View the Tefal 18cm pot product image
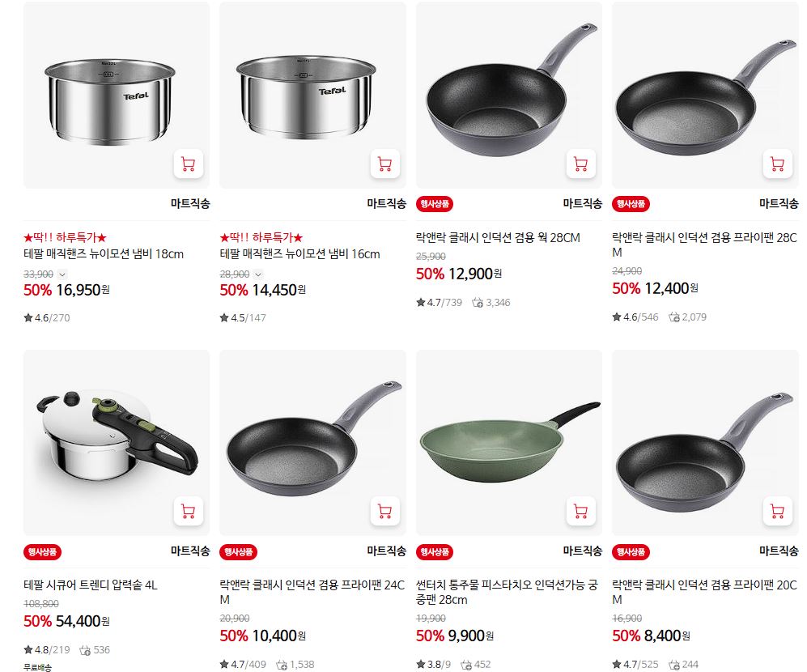Screen dimensions: 807x672 click(117, 96)
